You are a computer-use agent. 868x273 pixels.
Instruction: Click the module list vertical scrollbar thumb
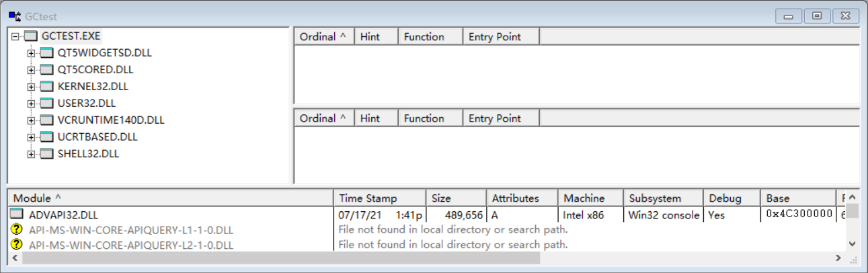(853, 211)
